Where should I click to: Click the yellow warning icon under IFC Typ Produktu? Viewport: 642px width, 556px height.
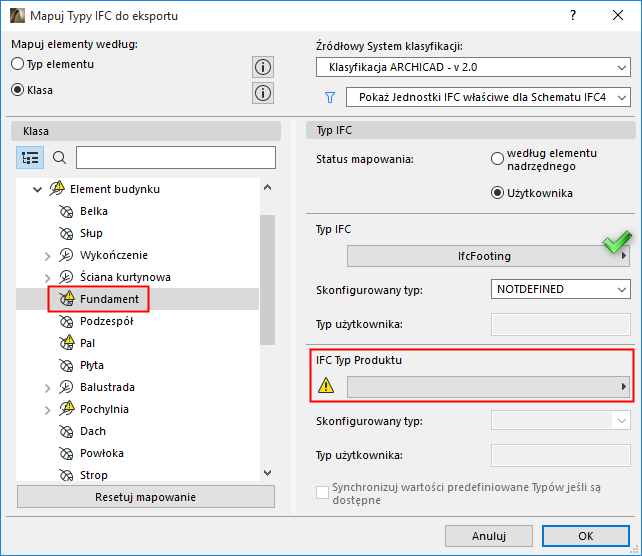(x=326, y=386)
